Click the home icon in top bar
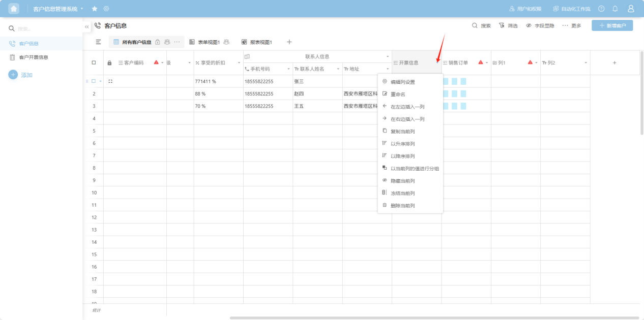Viewport: 644px width, 320px height. point(14,9)
